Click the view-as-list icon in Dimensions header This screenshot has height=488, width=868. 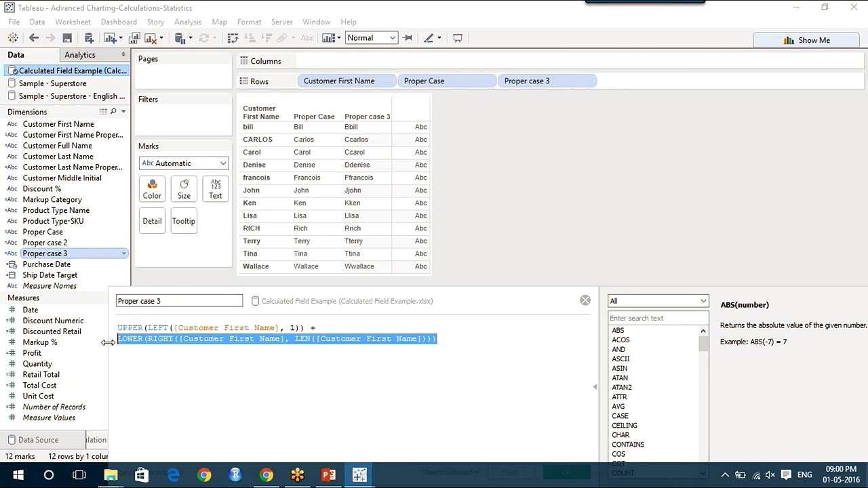[x=103, y=112]
